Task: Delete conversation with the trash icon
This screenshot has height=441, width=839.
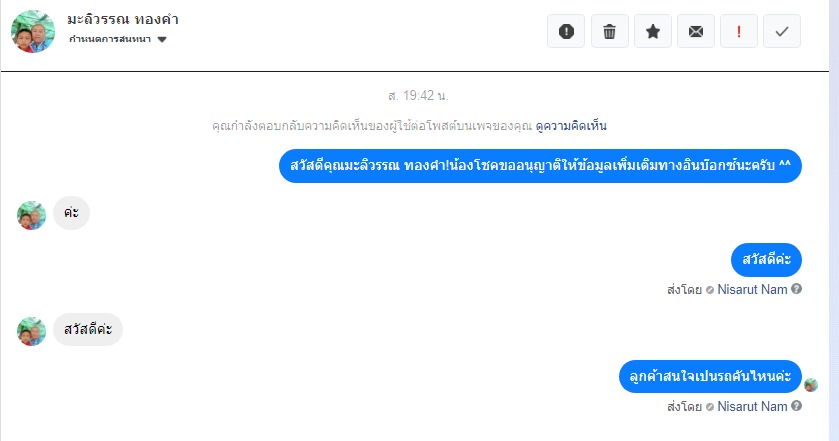Action: pos(609,32)
